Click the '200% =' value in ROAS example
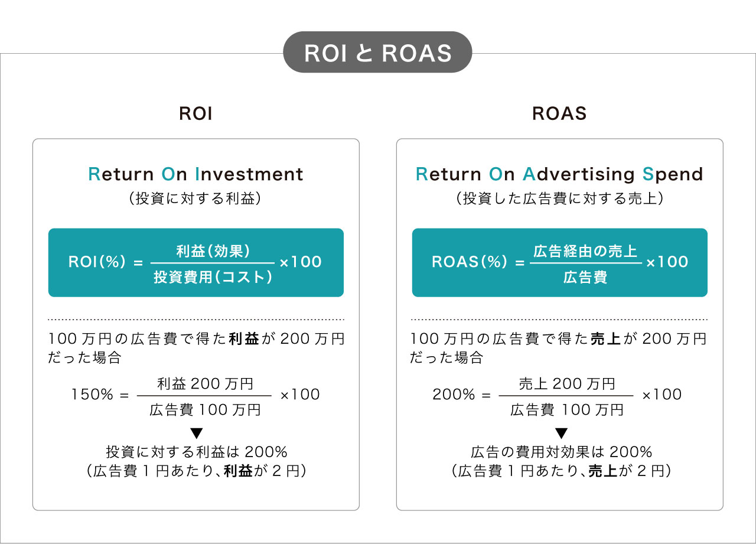The height and width of the screenshot is (544, 756). [462, 395]
